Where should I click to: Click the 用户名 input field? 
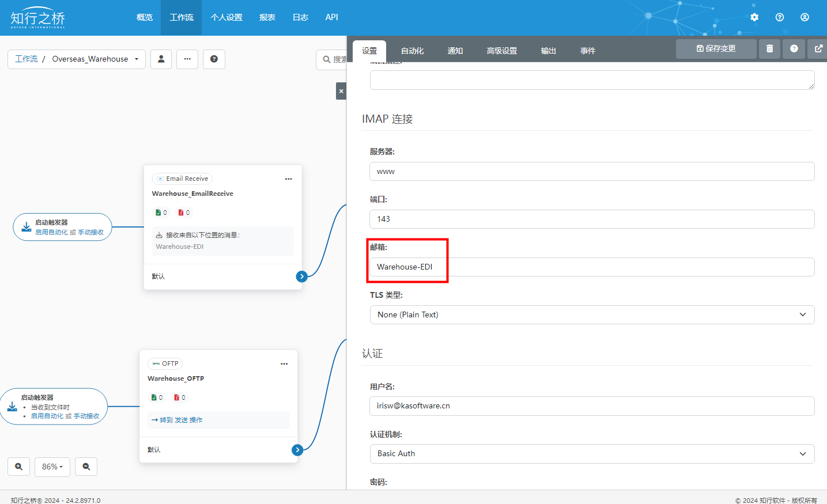[592, 406]
